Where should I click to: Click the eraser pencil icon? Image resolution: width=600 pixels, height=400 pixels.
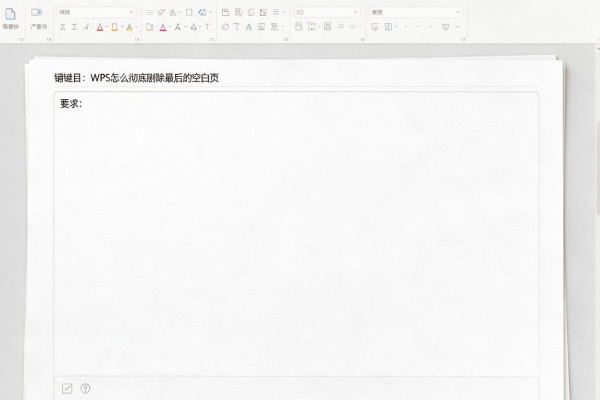pyautogui.click(x=161, y=13)
